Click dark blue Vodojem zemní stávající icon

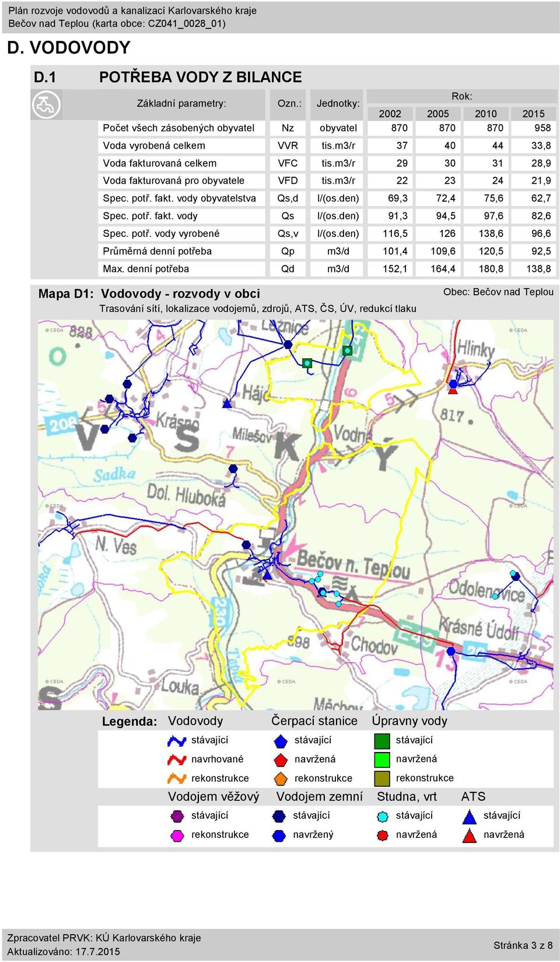(x=279, y=816)
